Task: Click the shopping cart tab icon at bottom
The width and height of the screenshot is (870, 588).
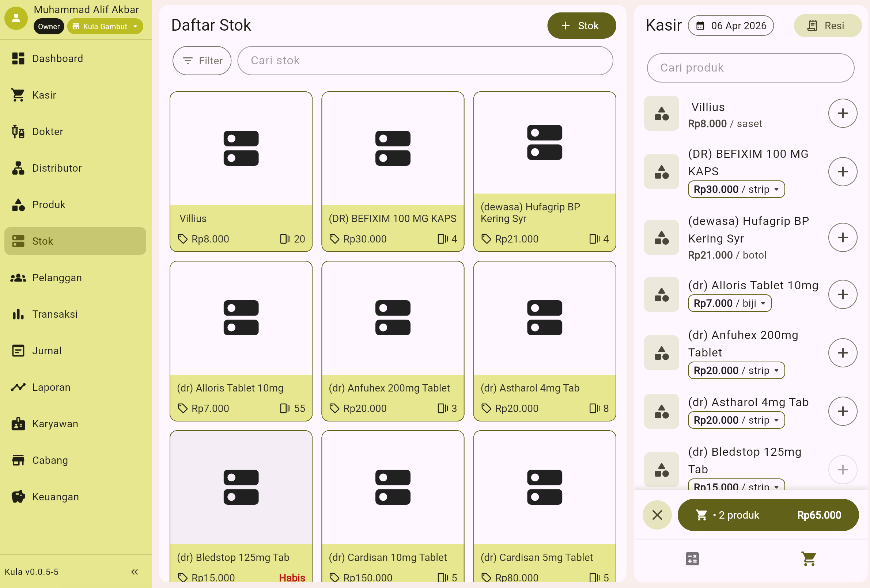Action: (809, 559)
